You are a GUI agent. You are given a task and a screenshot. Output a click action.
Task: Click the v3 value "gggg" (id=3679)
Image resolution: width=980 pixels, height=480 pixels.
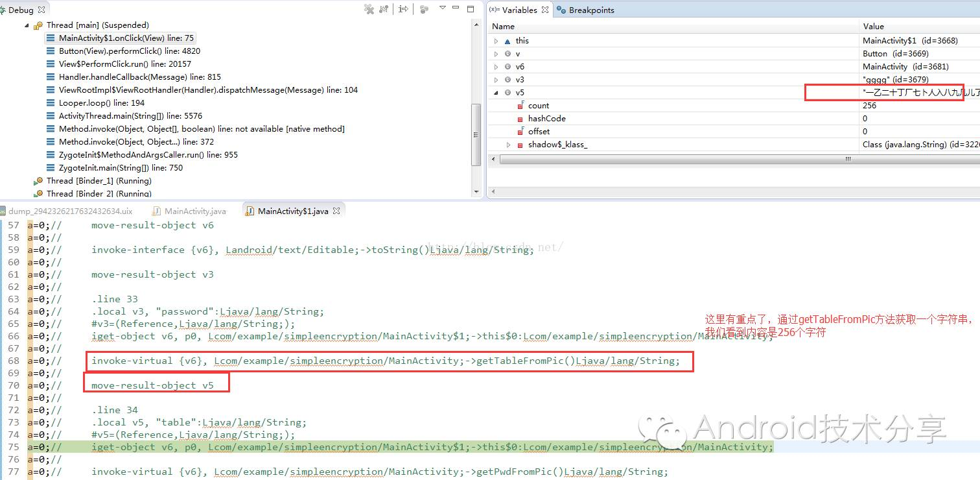(x=896, y=80)
